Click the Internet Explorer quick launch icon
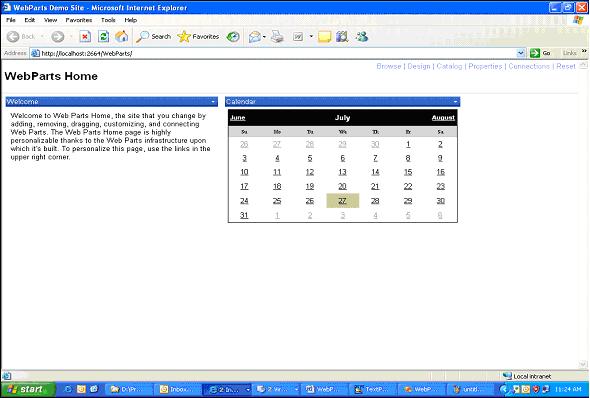This screenshot has height=398, width=590. click(68, 389)
